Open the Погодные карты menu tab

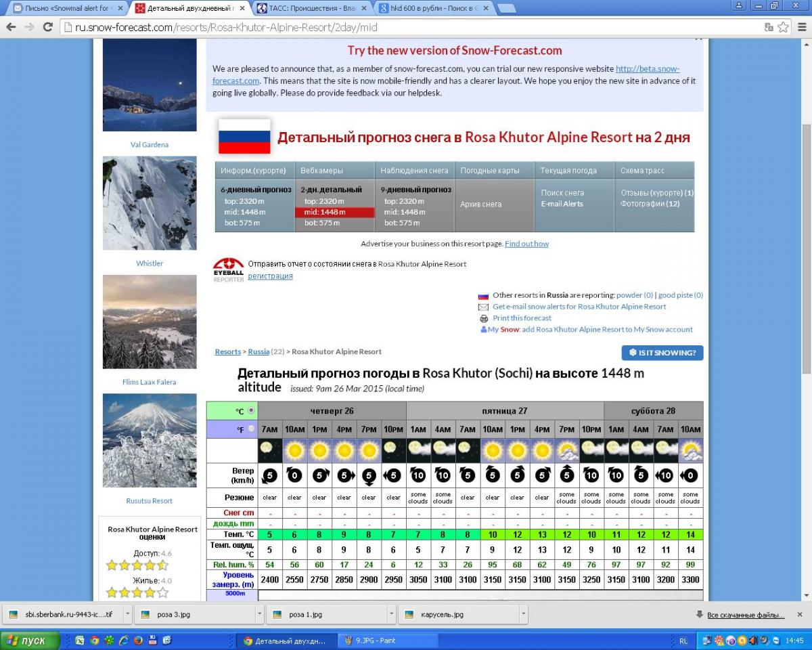point(495,171)
